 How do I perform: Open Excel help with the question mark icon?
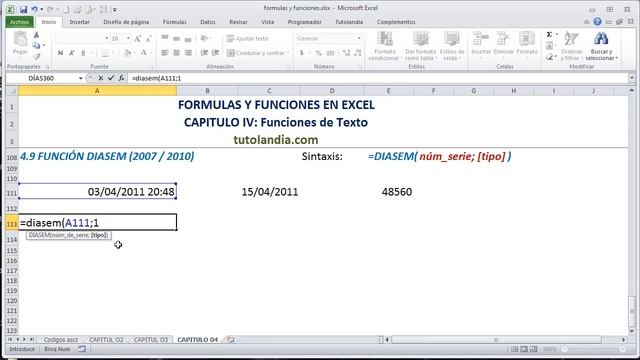pos(597,22)
